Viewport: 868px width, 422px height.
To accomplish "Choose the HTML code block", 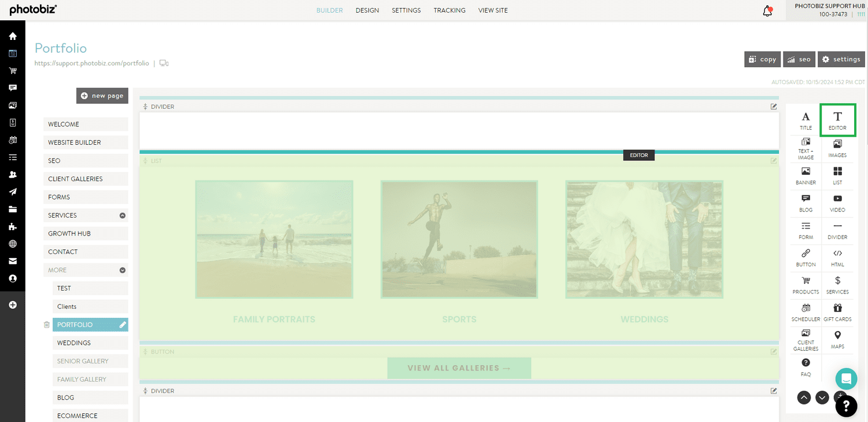I will tap(837, 258).
